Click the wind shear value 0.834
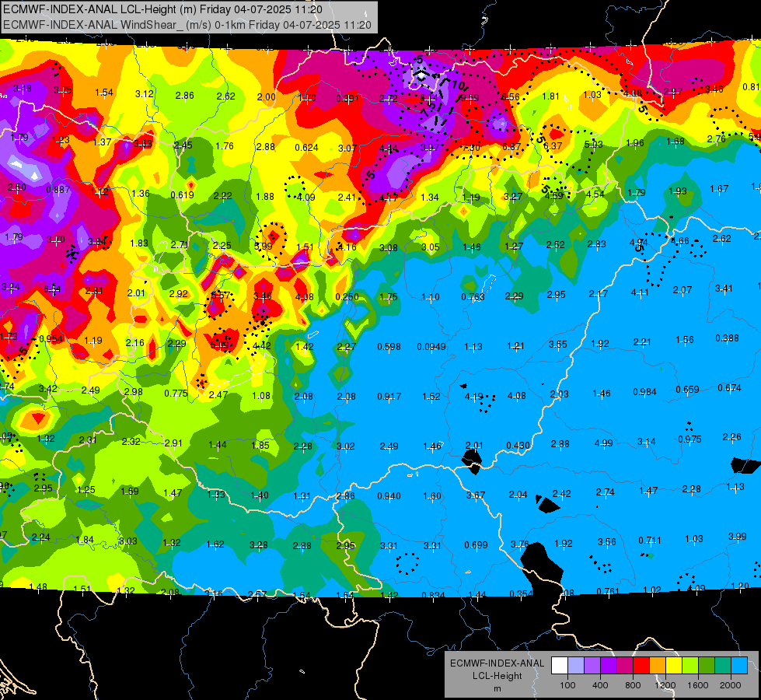Image resolution: width=761 pixels, height=700 pixels. point(433,595)
